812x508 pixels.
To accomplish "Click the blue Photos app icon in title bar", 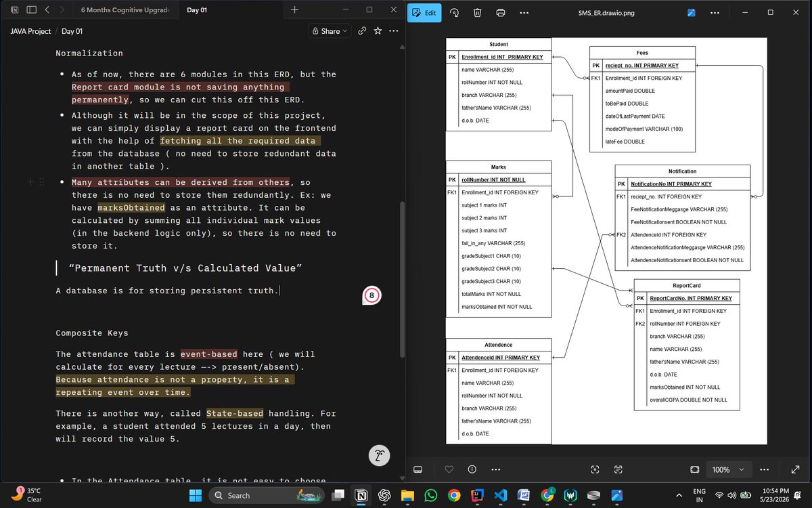I will point(692,13).
